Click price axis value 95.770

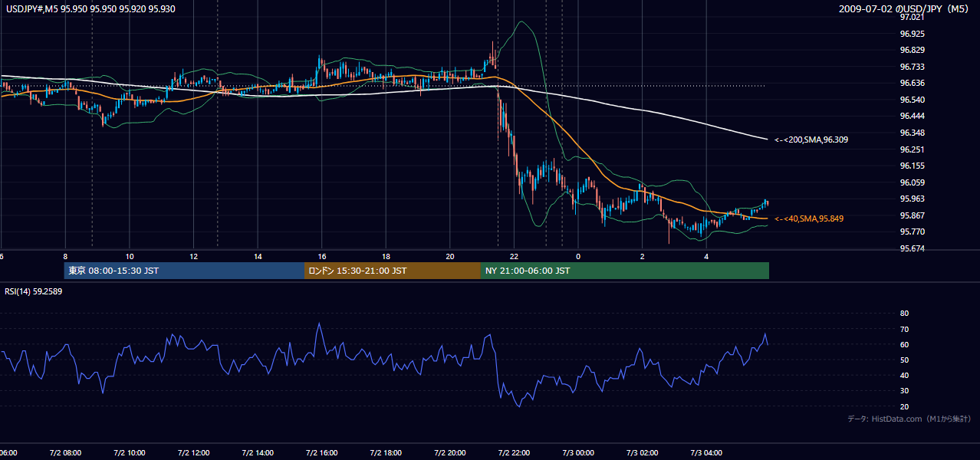(913, 232)
